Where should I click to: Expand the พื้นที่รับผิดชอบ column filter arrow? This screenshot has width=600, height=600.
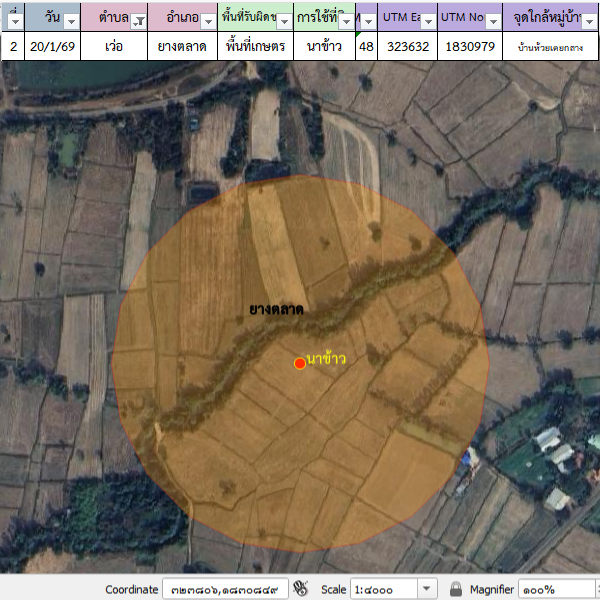pyautogui.click(x=284, y=21)
